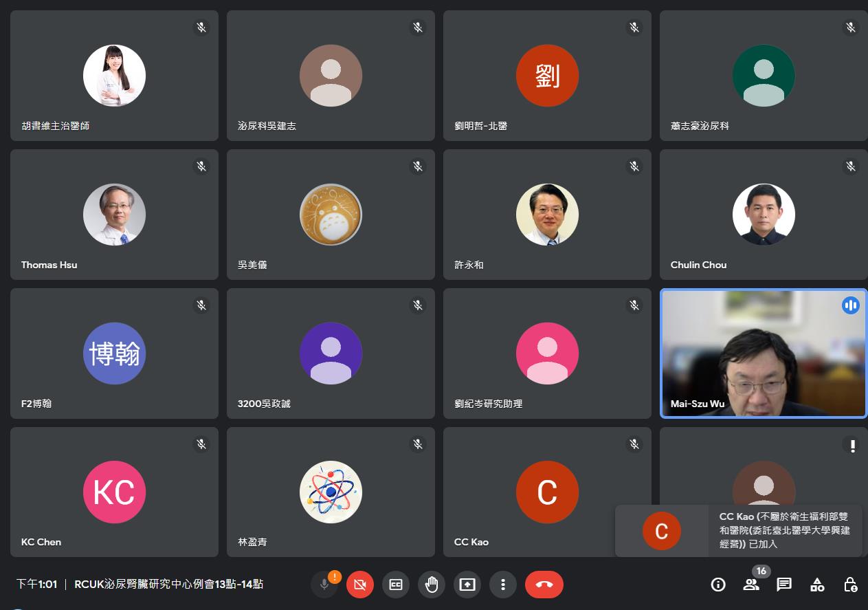The width and height of the screenshot is (868, 610).
Task: Toggle closed captions CC button
Action: click(395, 585)
